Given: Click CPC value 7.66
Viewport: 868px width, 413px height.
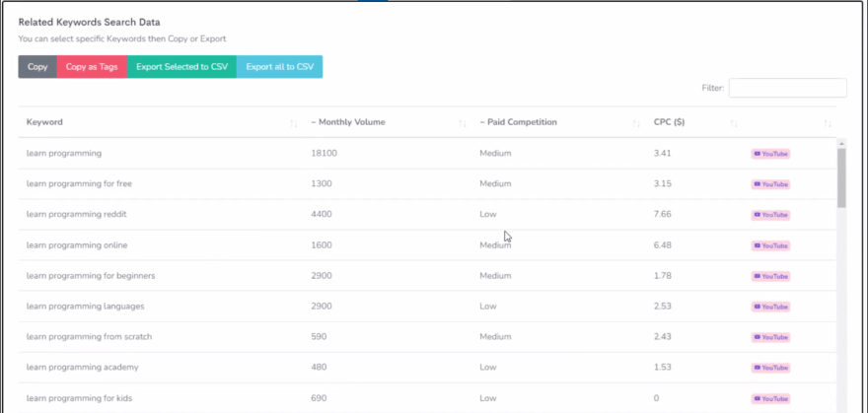Looking at the screenshot, I should coord(662,214).
